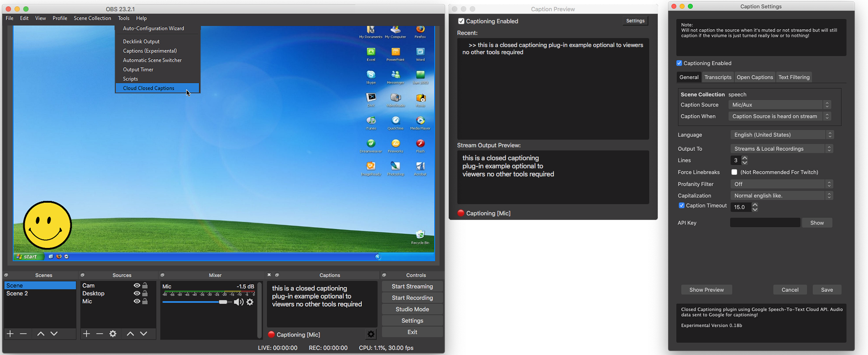Open Capitalization dropdown

782,196
